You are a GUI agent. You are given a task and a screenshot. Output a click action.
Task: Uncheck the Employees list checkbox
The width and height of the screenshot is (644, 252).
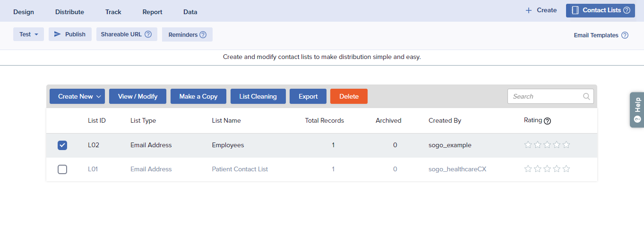[x=62, y=145]
